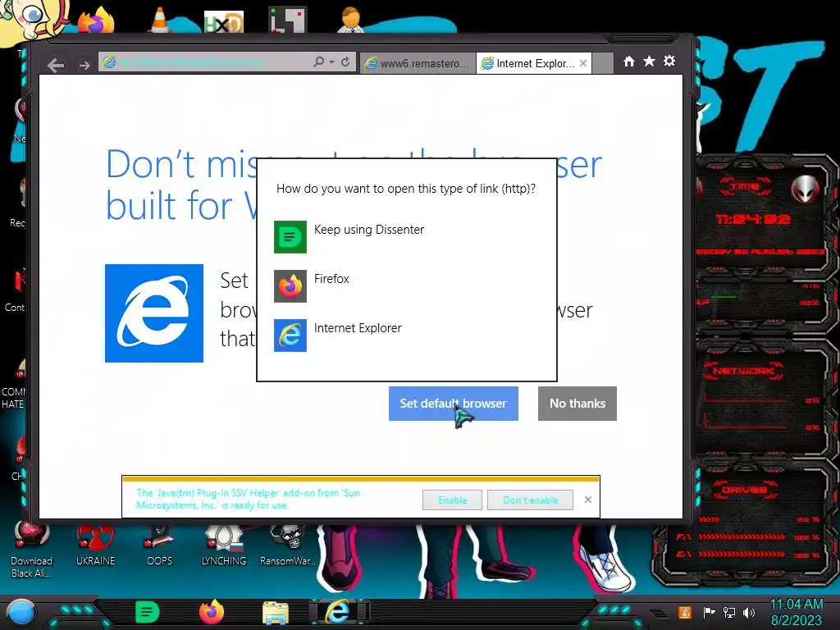Screen dimensions: 840x630
Task: Go to the IE Home page icon
Action: pyautogui.click(x=629, y=62)
